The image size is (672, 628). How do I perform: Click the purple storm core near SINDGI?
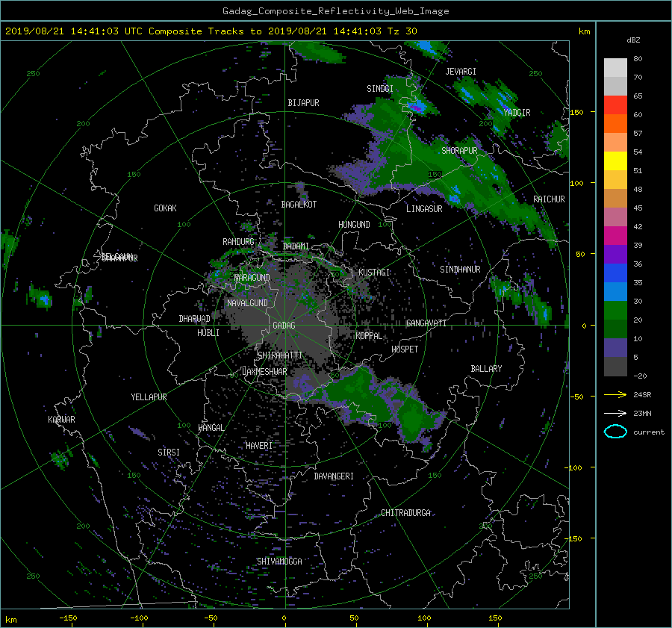point(415,108)
